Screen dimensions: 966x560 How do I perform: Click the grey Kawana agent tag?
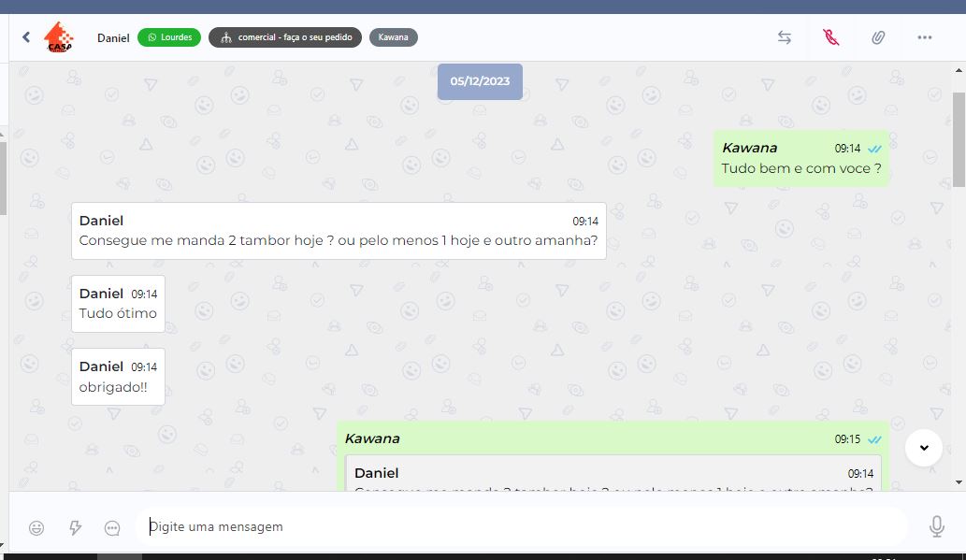tap(394, 37)
